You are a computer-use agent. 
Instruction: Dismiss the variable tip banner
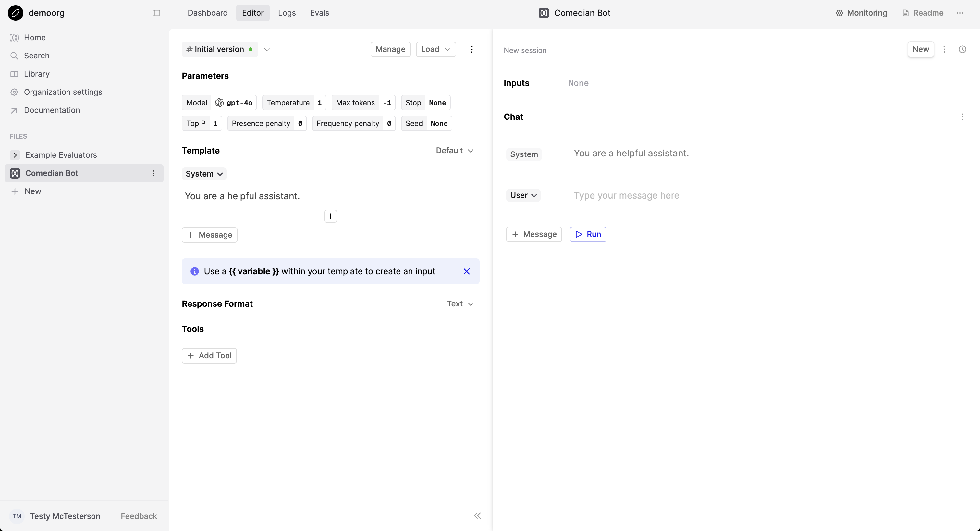click(466, 271)
